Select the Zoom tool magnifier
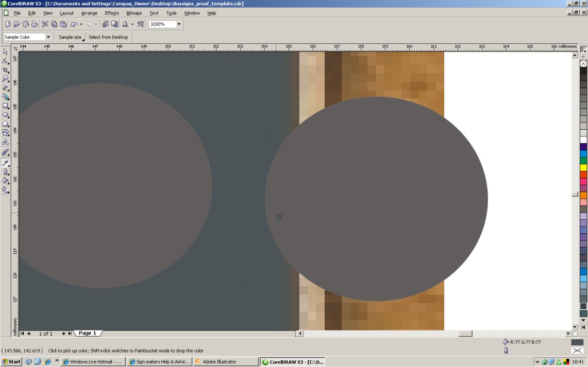The width and height of the screenshot is (588, 367). [x=5, y=79]
